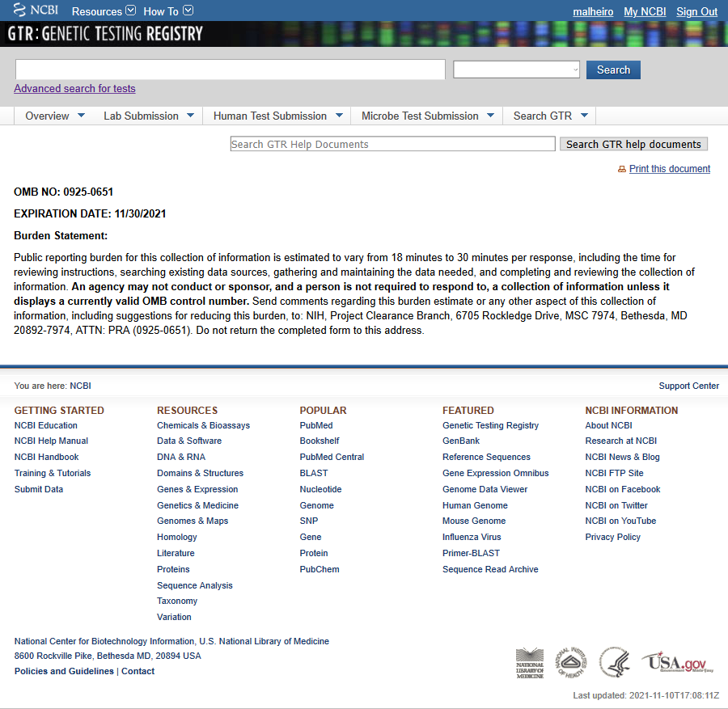This screenshot has width=728, height=709.
Task: Focus the Search GTR Help Documents field
Action: (393, 144)
